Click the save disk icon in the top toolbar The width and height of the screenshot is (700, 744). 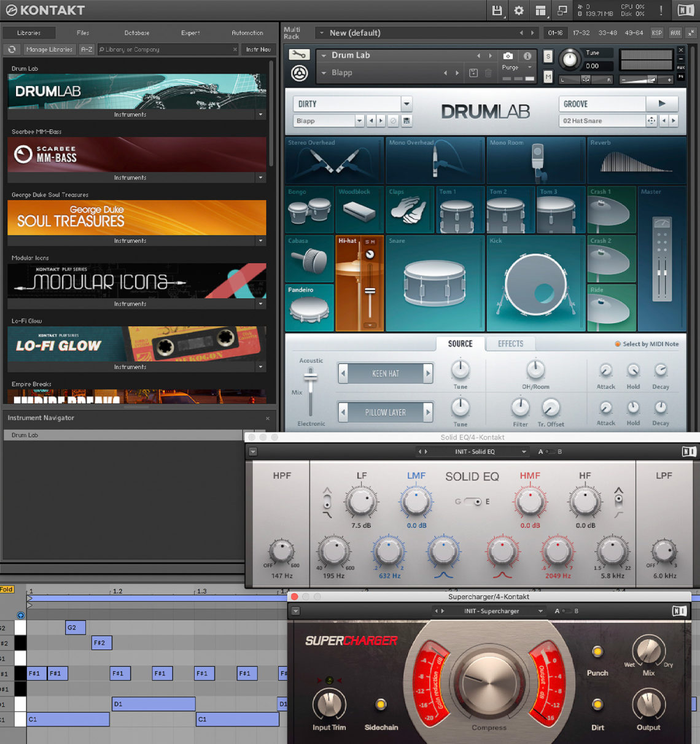click(497, 10)
